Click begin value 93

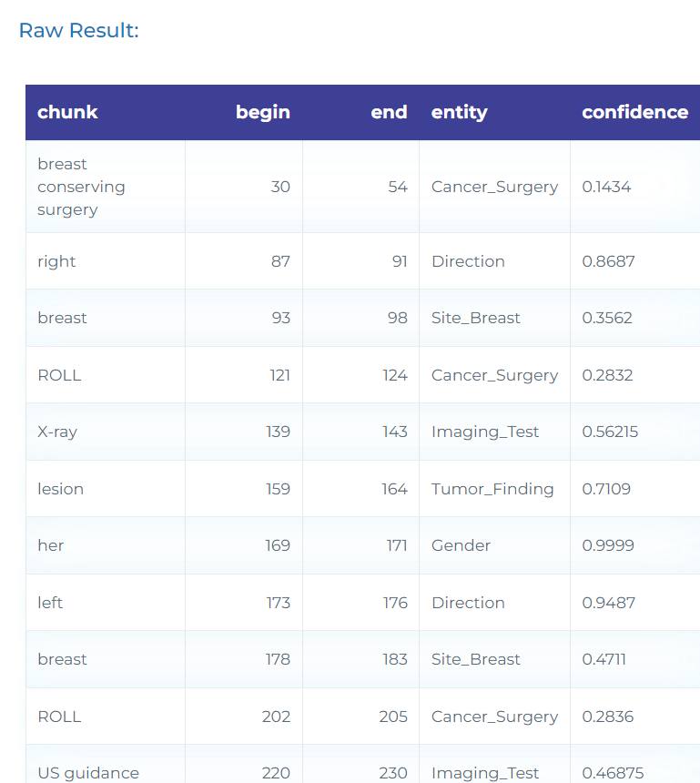point(280,318)
